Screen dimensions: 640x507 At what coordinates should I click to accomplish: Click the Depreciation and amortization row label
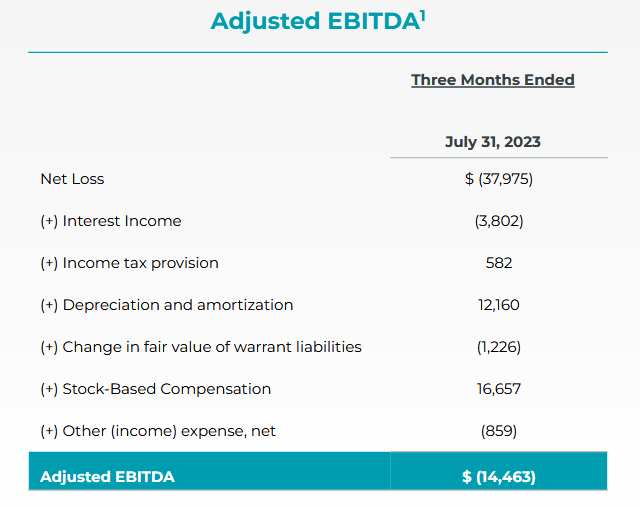(167, 305)
